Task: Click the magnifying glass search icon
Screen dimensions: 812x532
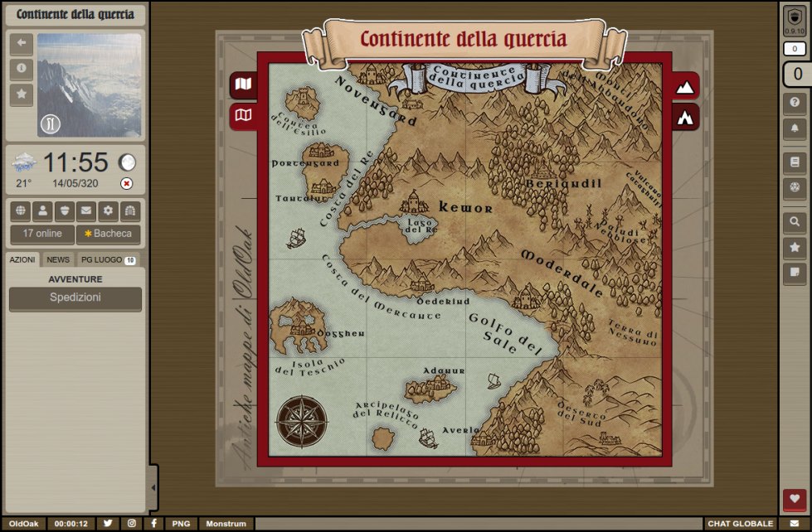Action: (x=795, y=222)
